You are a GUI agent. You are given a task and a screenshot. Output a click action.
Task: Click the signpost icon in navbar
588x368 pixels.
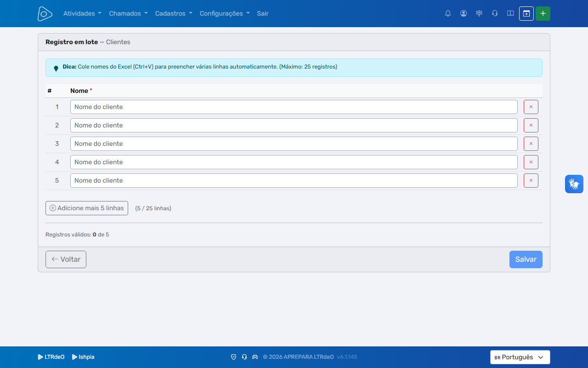pyautogui.click(x=479, y=13)
